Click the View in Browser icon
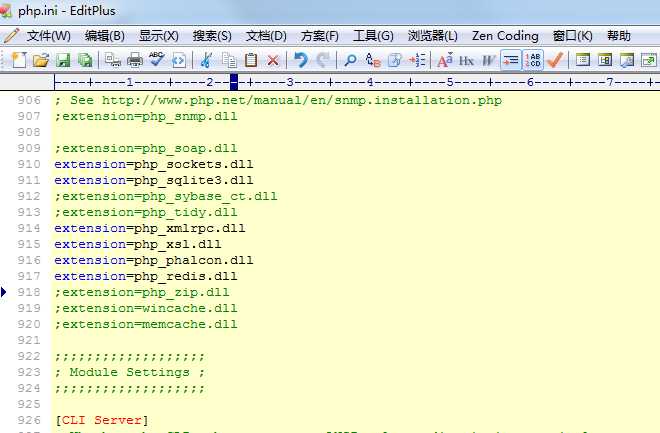The width and height of the screenshot is (660, 433). pos(178,60)
